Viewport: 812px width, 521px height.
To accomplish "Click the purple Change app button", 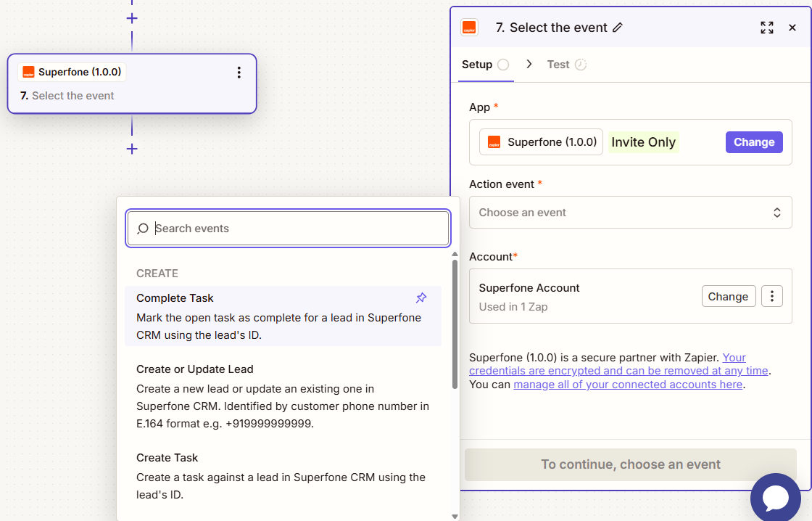I will point(753,142).
